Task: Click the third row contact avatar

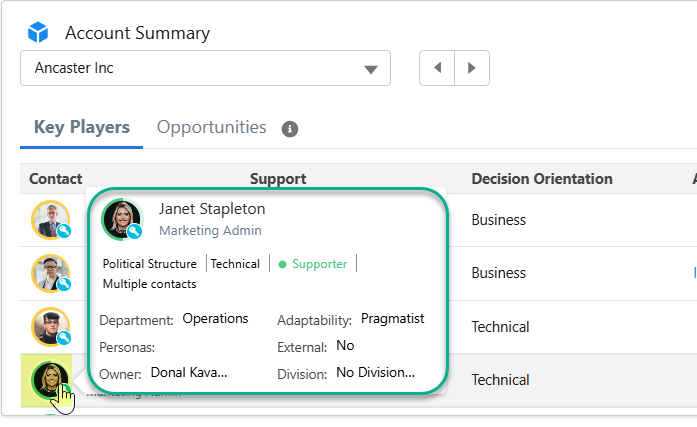Action: (50, 326)
